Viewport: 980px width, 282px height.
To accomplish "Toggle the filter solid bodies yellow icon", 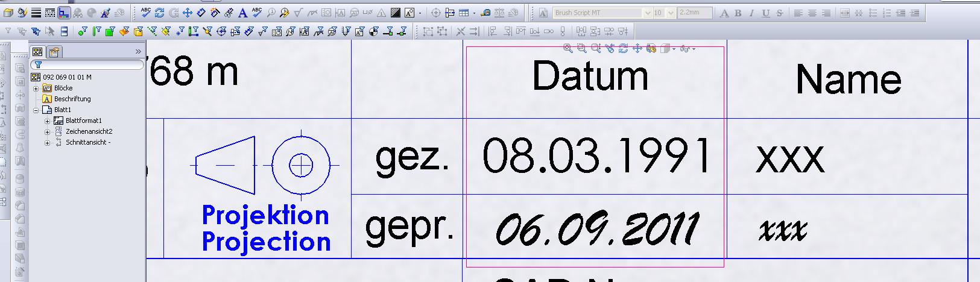I will click(x=138, y=31).
